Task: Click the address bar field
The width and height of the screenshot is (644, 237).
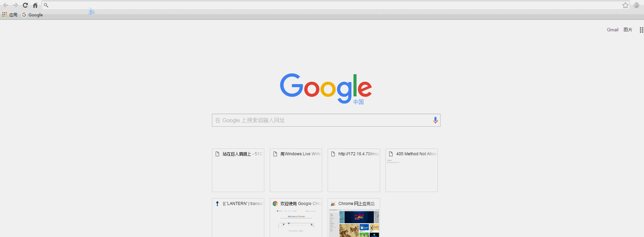Action: pos(335,5)
